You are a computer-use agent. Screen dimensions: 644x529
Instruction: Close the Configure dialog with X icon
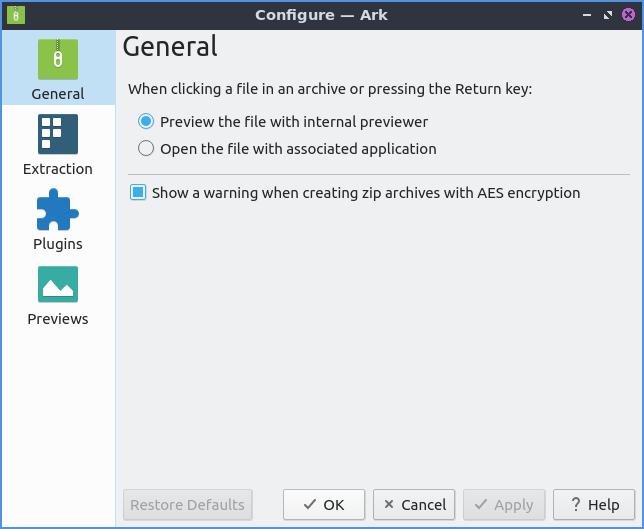[628, 15]
